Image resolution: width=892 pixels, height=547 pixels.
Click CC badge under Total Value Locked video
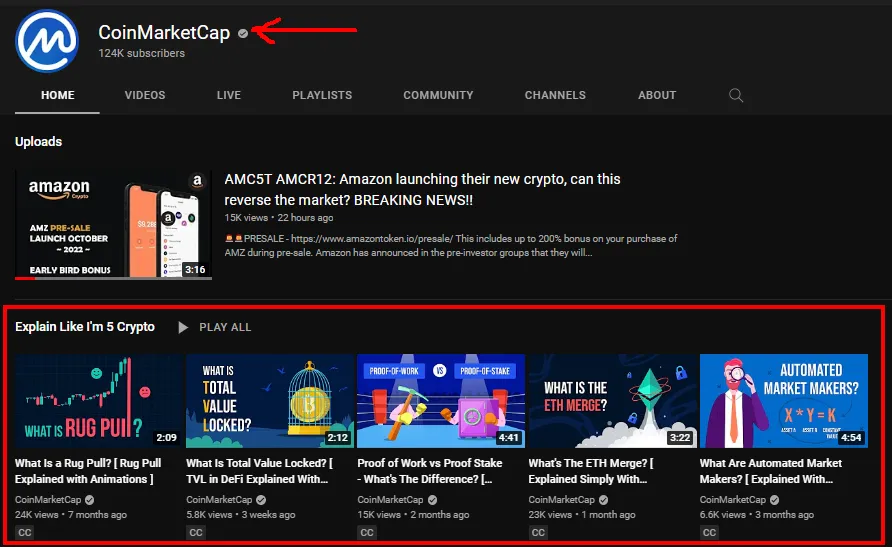click(x=196, y=533)
